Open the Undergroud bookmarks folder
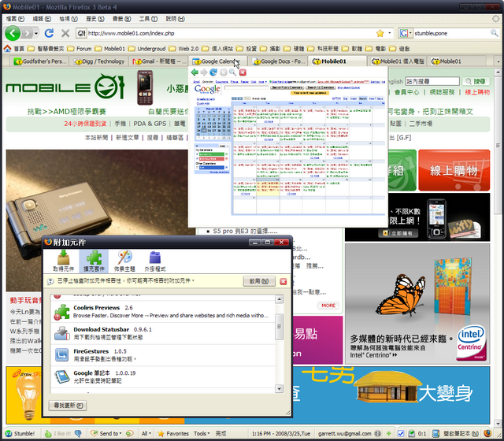 [146, 49]
